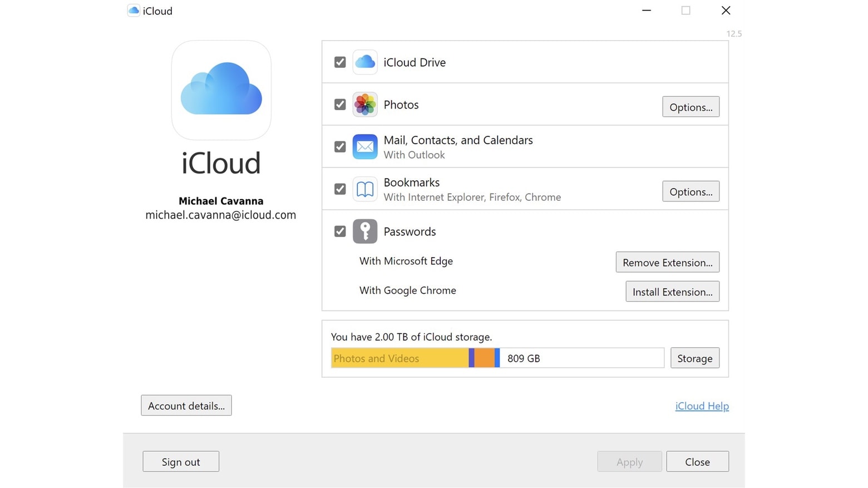Click the Bookmarks book icon

click(365, 189)
